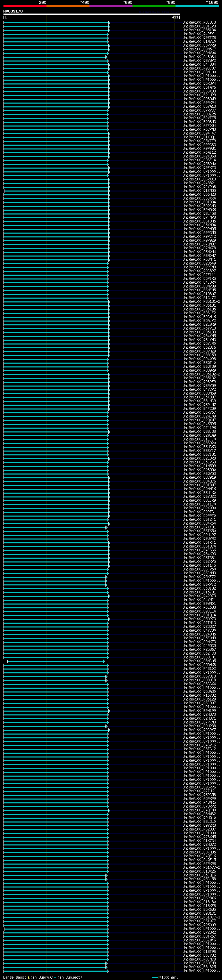Click label UniRef100_C6SXV5
Image resolution: width=222 pixels, height=980 pixels.
[199, 561]
